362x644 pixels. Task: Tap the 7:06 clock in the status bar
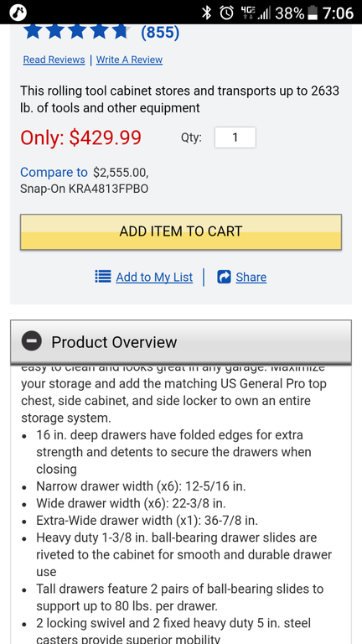[x=338, y=13]
